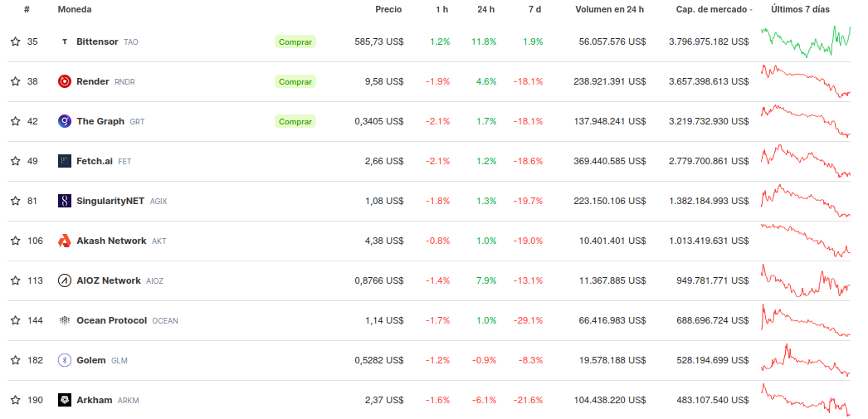Click the AIOZ Network logo icon
Image resolution: width=868 pixels, height=419 pixels.
[65, 280]
